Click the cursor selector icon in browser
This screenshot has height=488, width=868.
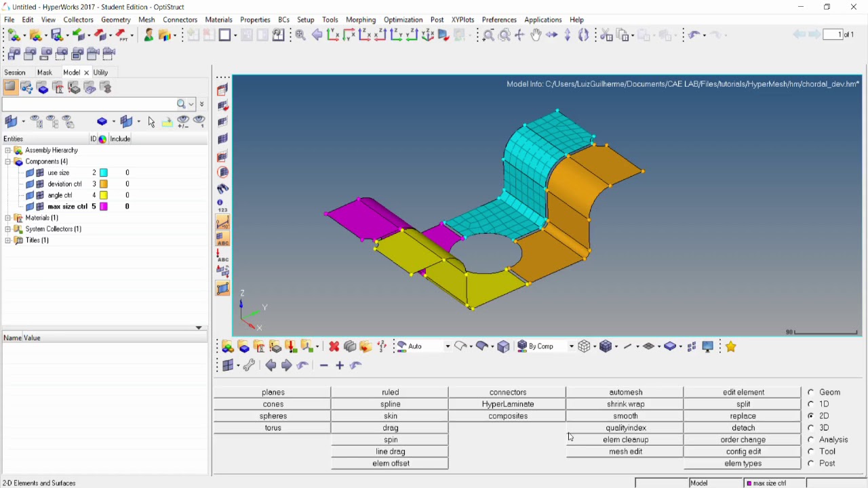click(151, 122)
